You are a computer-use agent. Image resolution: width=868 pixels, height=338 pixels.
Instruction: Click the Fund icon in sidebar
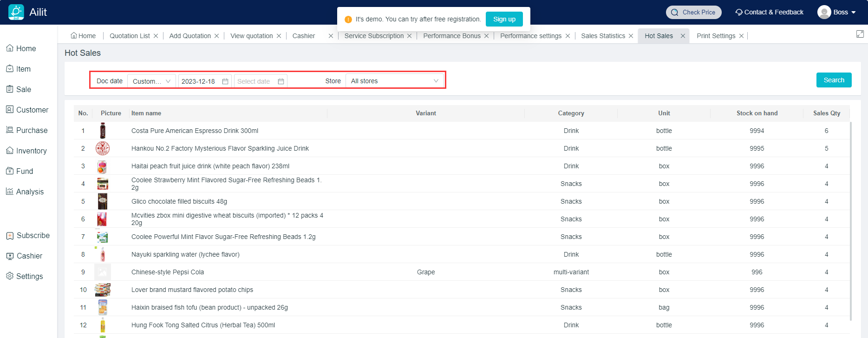click(x=10, y=171)
